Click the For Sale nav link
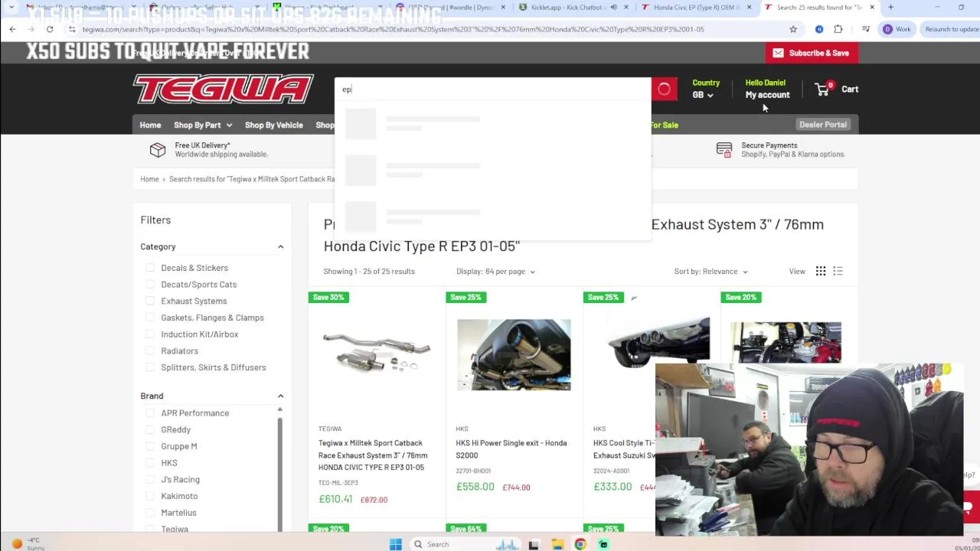Screen dimensions: 980x551 pyautogui.click(x=665, y=125)
